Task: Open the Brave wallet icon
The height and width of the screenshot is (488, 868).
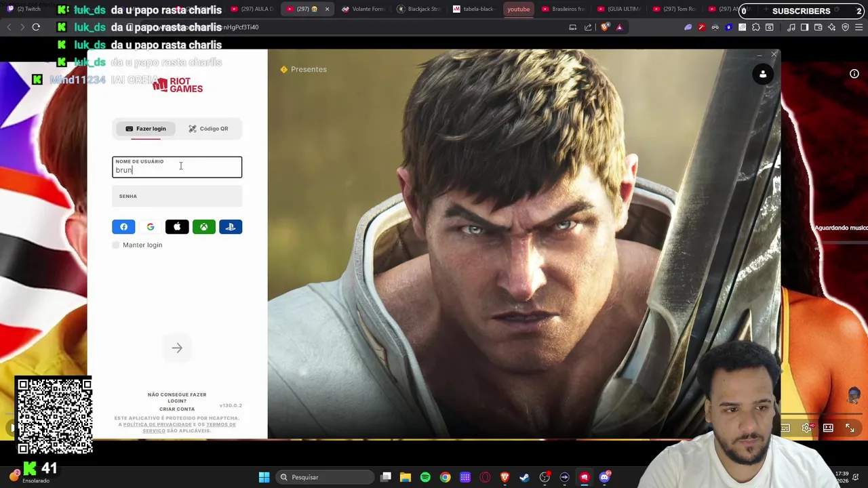Action: pos(818,27)
